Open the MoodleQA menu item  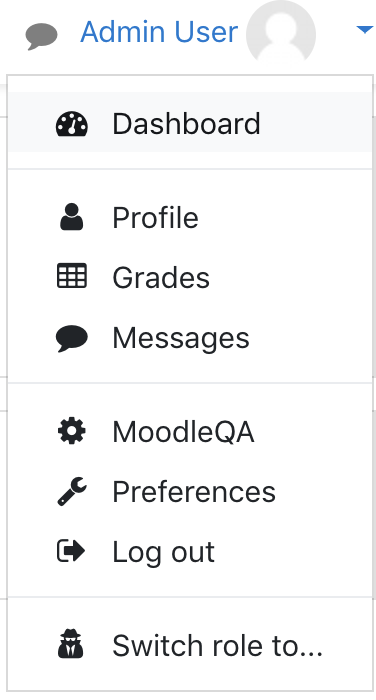190,431
